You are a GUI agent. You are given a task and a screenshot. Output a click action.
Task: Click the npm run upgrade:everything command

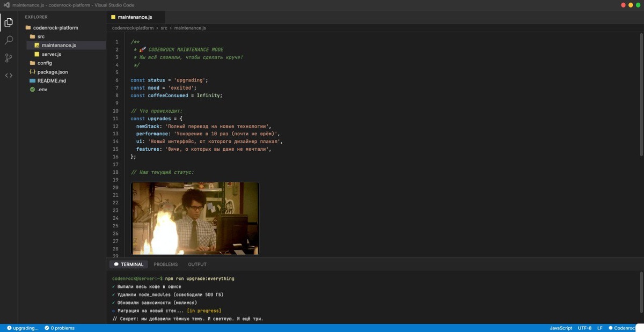[200, 279]
